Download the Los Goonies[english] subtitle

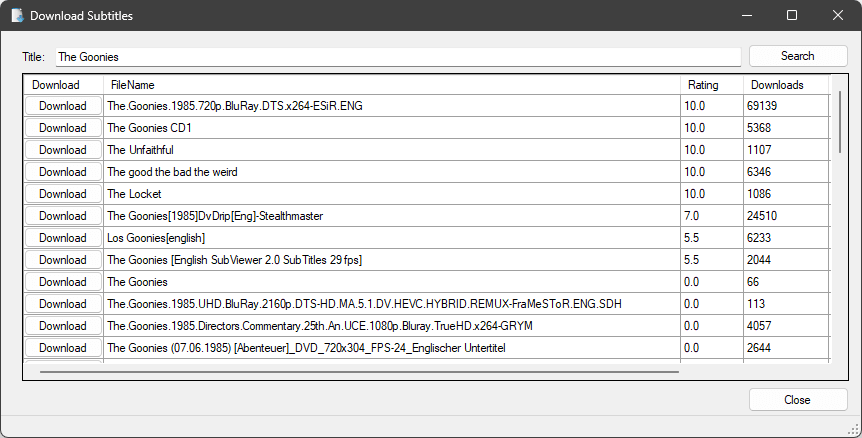click(63, 238)
